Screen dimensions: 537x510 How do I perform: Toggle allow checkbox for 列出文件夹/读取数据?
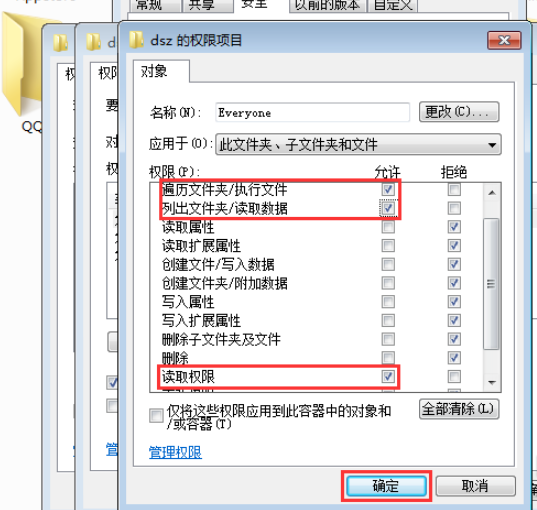tap(388, 208)
